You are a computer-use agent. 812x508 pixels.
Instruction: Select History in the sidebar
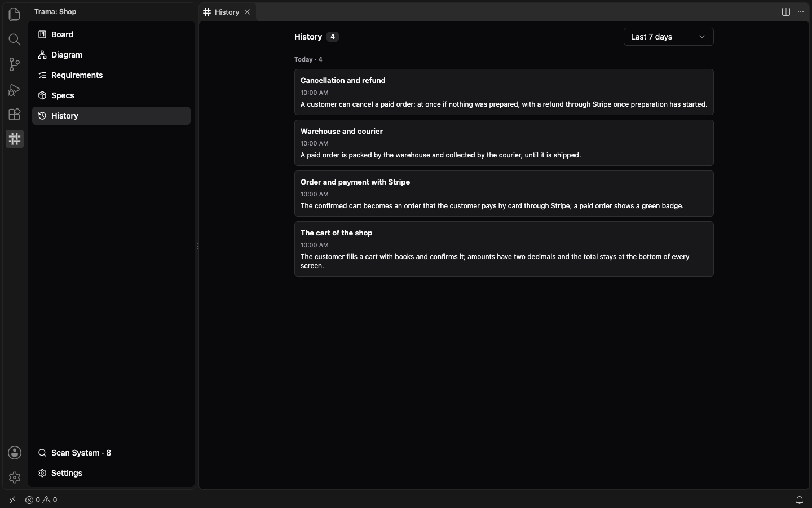[112, 116]
